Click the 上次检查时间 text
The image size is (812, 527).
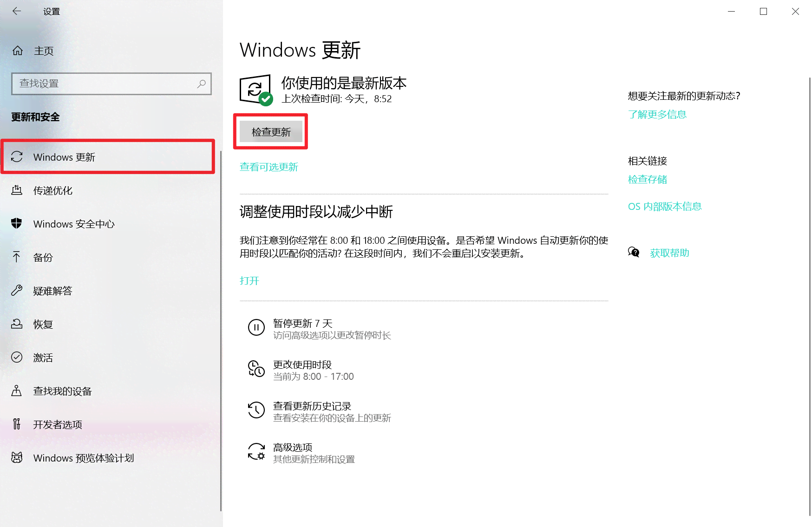coord(337,99)
